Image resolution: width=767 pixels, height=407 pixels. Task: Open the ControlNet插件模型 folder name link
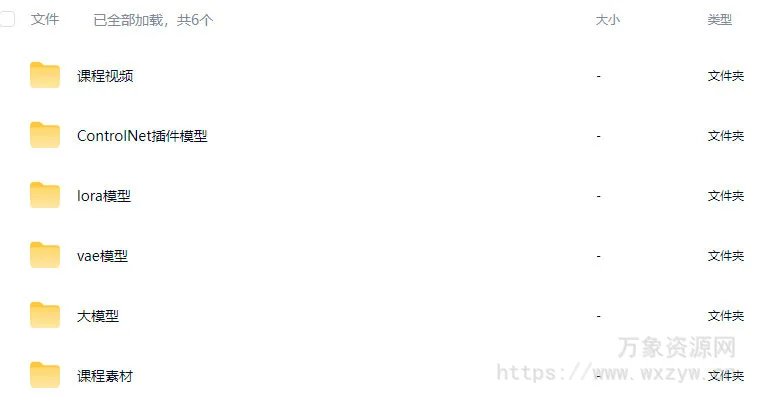click(x=142, y=136)
